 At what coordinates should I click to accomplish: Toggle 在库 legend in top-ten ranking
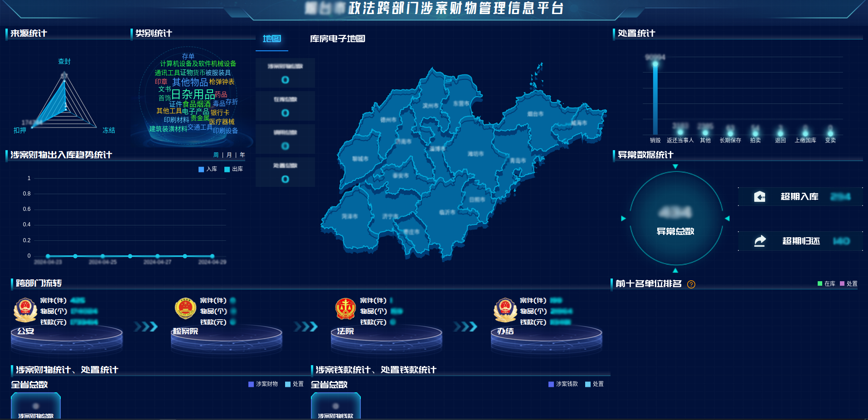(x=826, y=283)
